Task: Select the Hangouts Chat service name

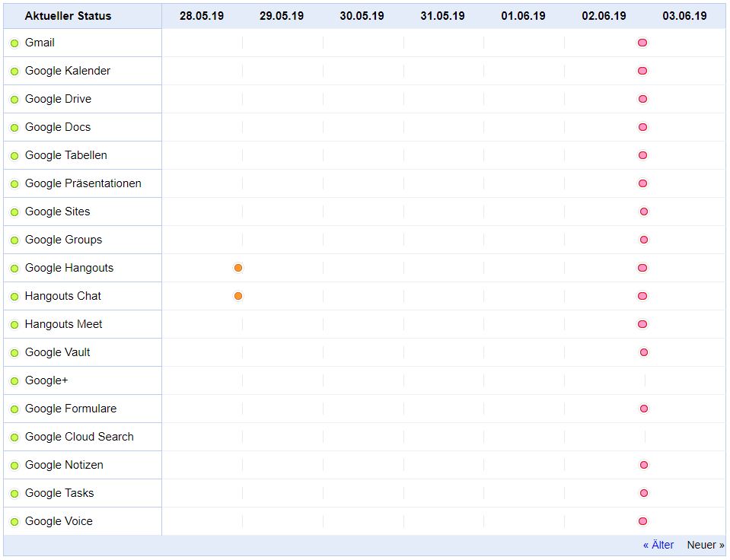Action: [x=63, y=296]
